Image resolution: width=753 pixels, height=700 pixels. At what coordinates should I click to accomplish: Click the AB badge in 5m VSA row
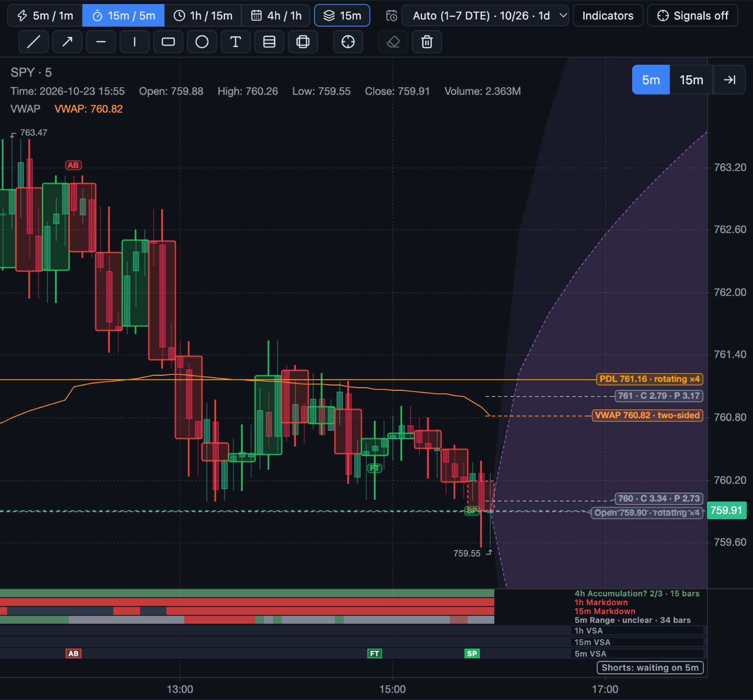[x=73, y=653]
